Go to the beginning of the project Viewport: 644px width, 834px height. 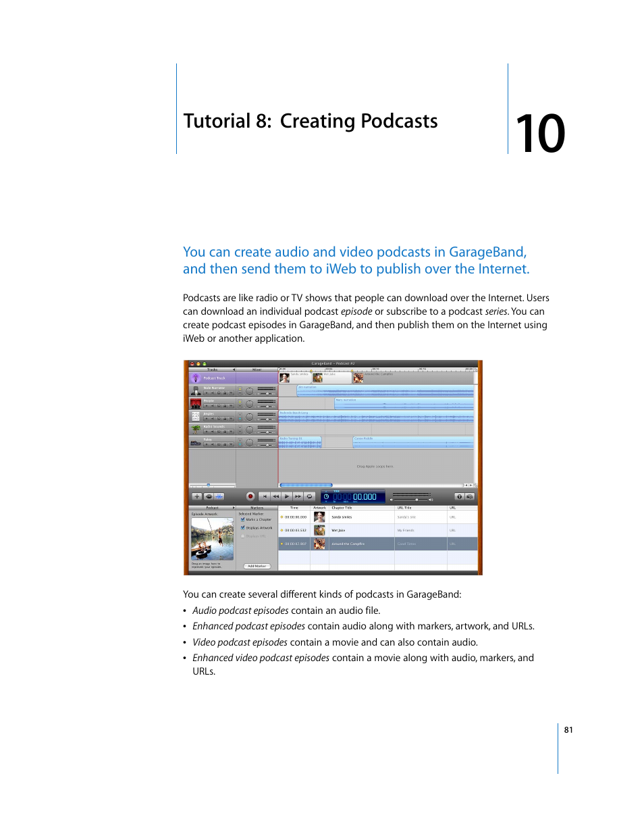265,496
